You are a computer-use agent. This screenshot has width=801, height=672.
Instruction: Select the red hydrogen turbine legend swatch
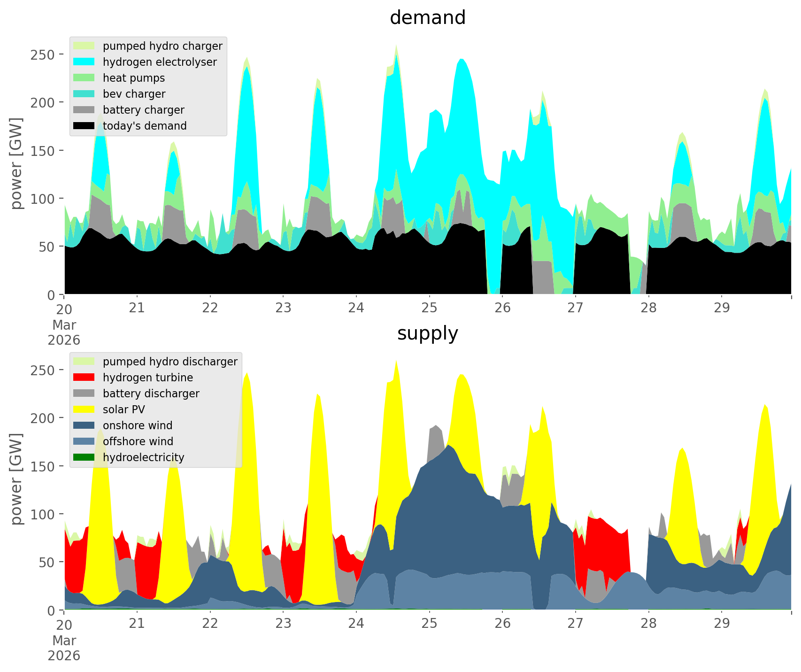[84, 378]
